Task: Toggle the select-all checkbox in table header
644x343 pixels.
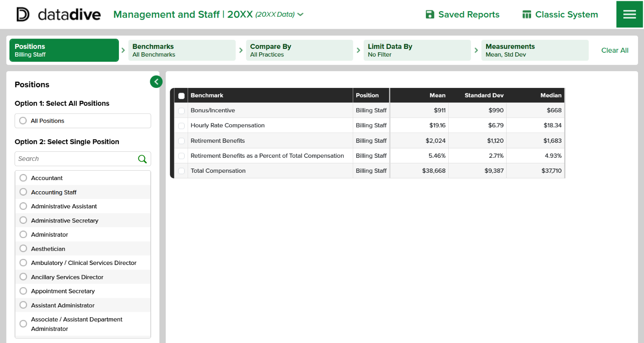Action: (x=181, y=96)
